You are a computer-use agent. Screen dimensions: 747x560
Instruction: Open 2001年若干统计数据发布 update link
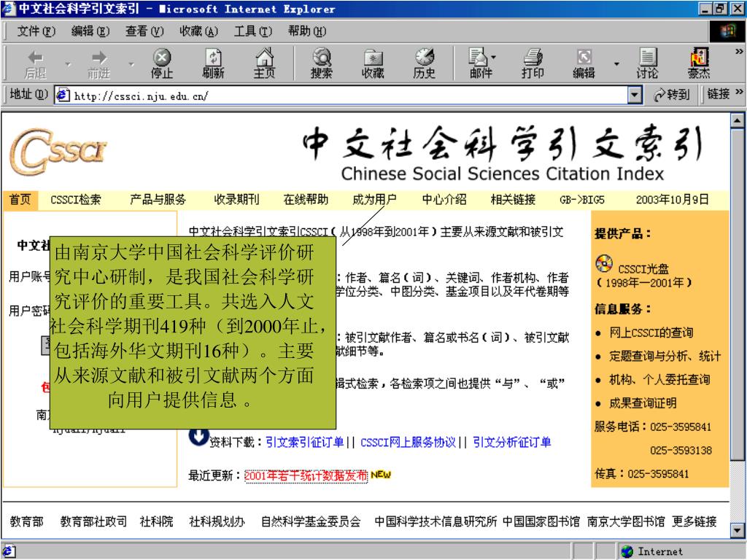(x=306, y=475)
